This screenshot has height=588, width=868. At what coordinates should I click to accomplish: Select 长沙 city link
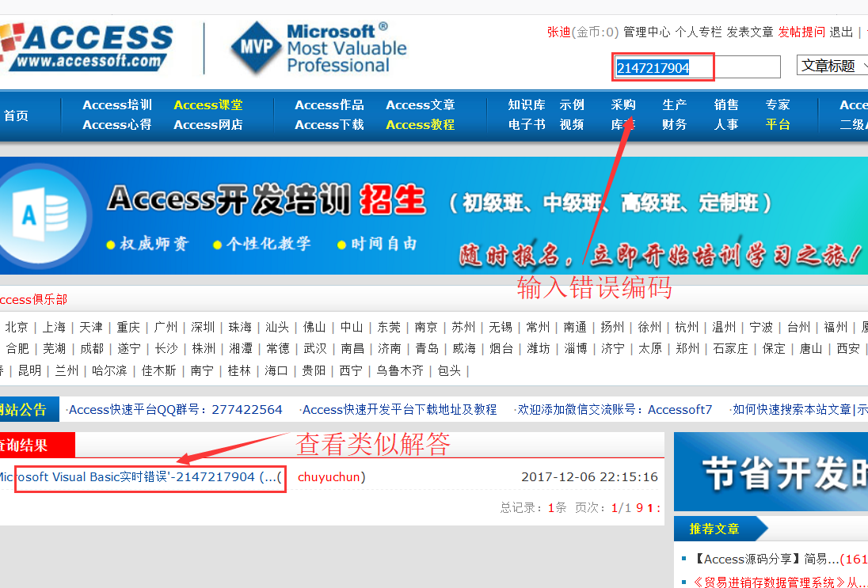(x=166, y=348)
